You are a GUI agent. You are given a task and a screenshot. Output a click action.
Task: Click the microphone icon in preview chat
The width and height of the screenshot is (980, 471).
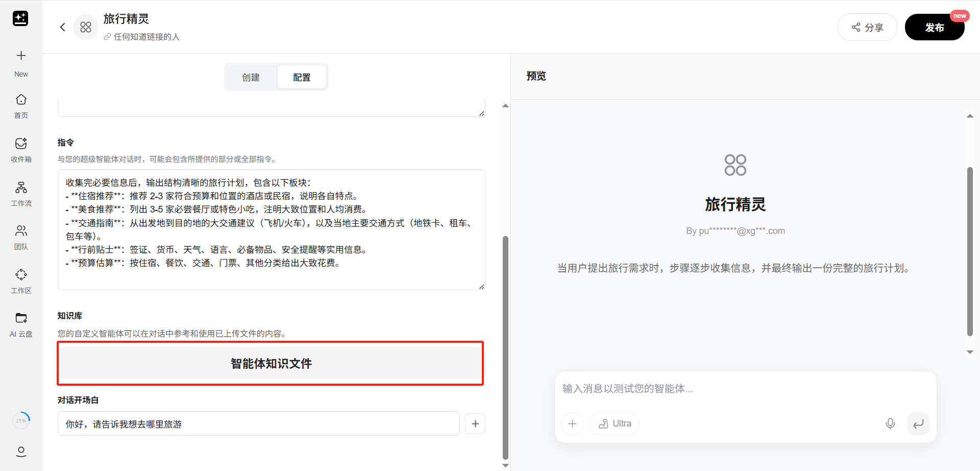click(890, 423)
